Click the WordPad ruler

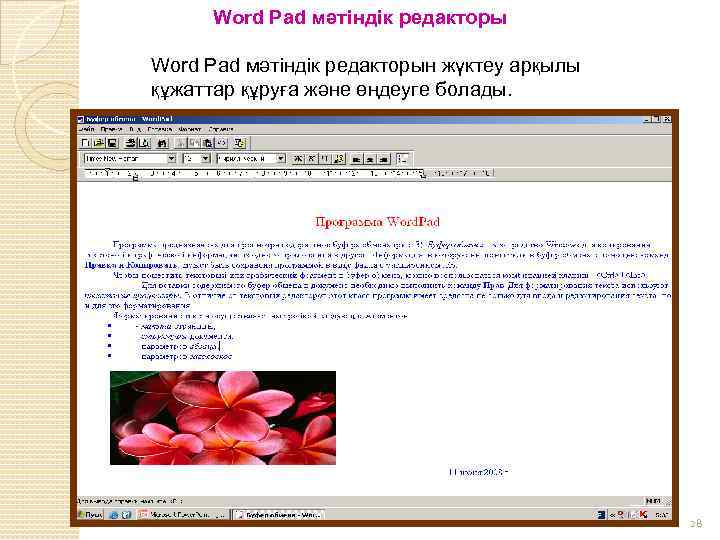288,173
